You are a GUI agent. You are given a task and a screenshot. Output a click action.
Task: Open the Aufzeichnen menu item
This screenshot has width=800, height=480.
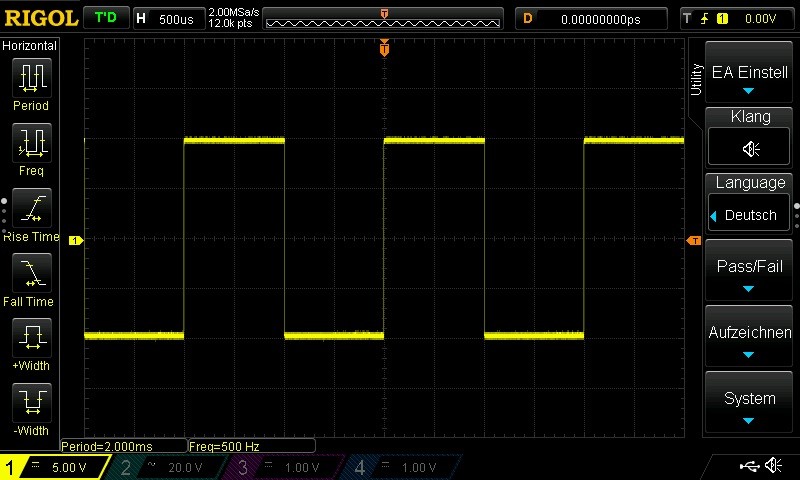(x=750, y=338)
